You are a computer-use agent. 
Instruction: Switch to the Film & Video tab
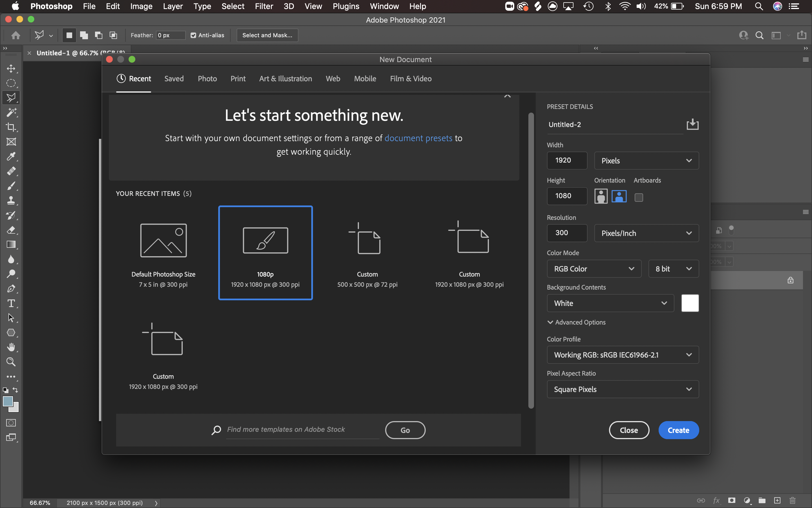pyautogui.click(x=411, y=79)
